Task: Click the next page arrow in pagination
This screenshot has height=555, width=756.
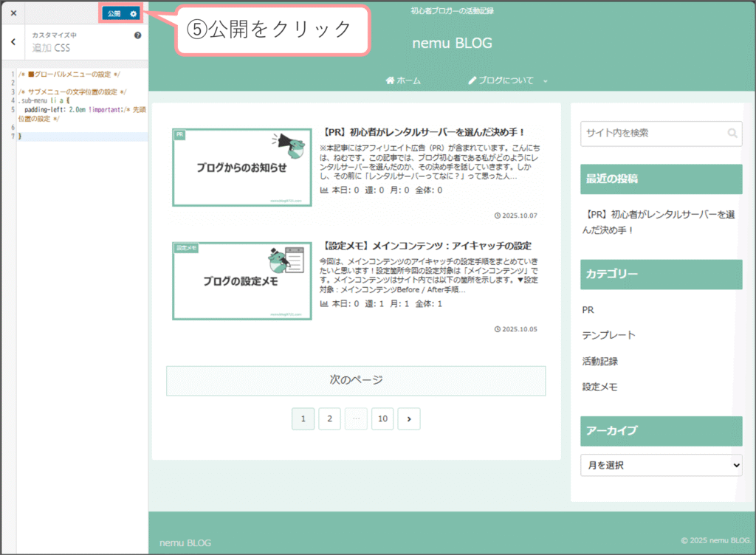Action: (x=408, y=419)
